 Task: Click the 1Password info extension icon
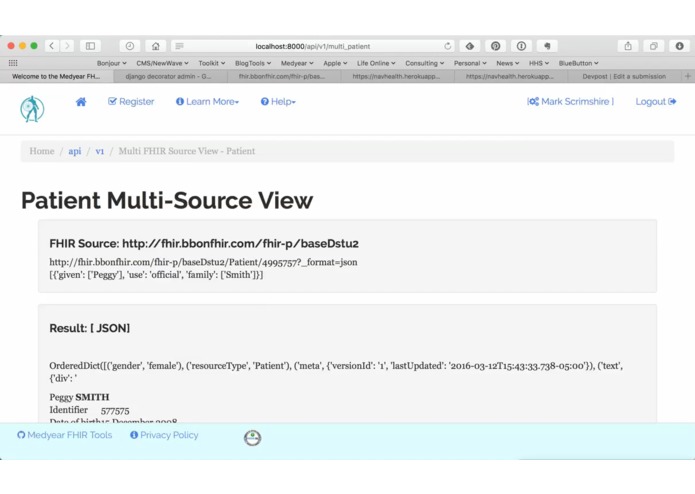coord(521,46)
